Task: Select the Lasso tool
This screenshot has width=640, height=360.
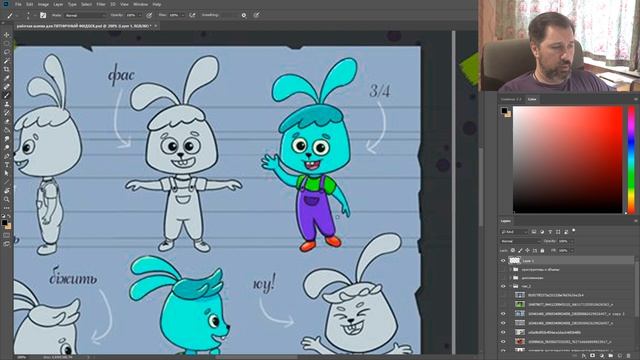Action: click(x=7, y=52)
